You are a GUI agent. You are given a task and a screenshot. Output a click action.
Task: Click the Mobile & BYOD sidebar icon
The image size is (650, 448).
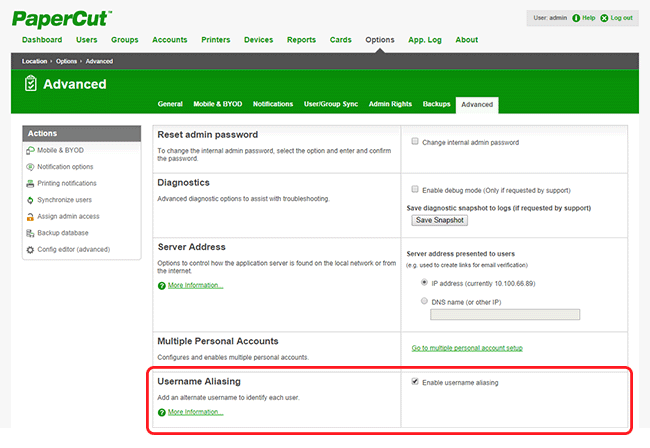[30, 151]
